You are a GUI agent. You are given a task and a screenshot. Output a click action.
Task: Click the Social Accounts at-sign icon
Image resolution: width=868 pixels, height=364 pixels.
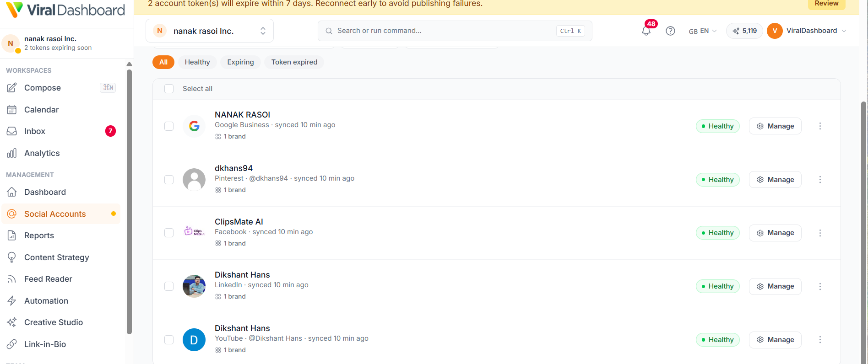tap(12, 214)
